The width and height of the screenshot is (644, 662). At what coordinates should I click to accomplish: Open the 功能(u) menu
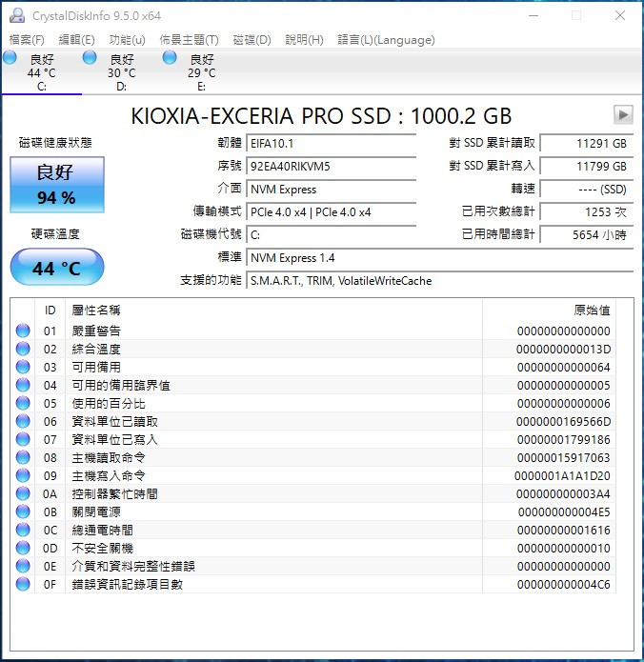click(127, 40)
